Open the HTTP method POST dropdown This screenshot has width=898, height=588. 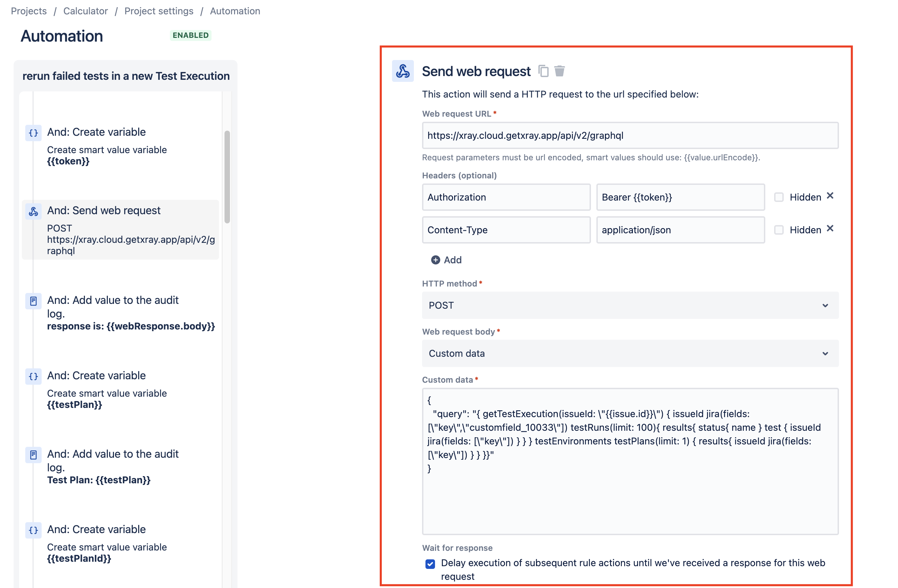coord(630,305)
